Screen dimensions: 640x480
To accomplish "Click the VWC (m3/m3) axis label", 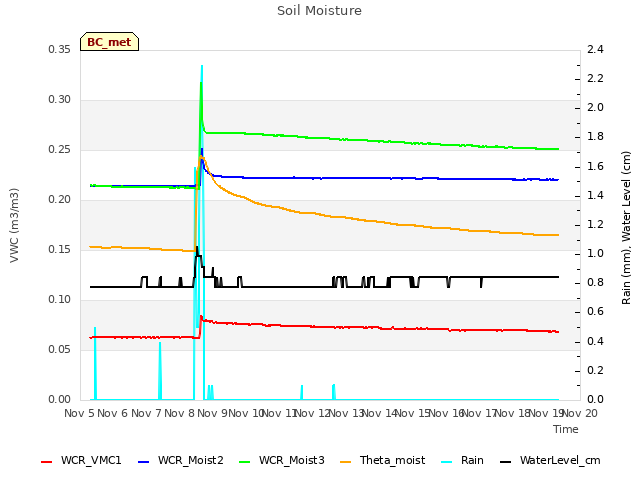I will click(14, 225).
